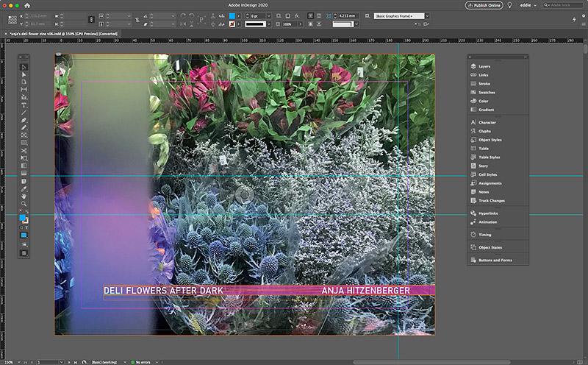Viewport: 588px width, 365px height.
Task: Select the Note tool
Action: [x=24, y=181]
